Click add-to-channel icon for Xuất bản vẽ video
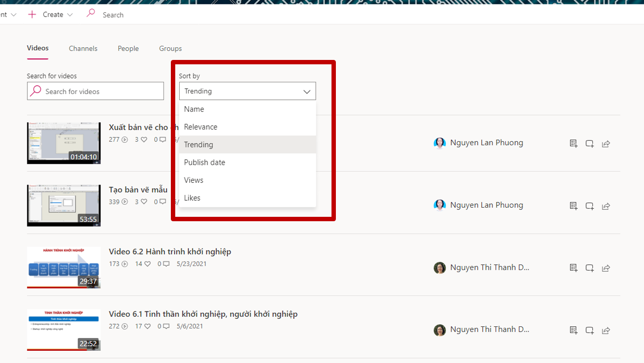This screenshot has height=363, width=644. (589, 144)
